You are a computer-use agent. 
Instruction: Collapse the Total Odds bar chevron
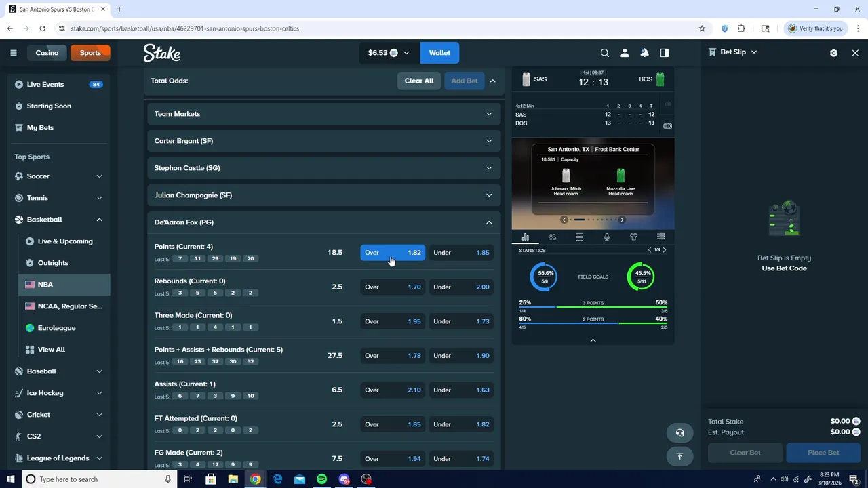pyautogui.click(x=493, y=81)
